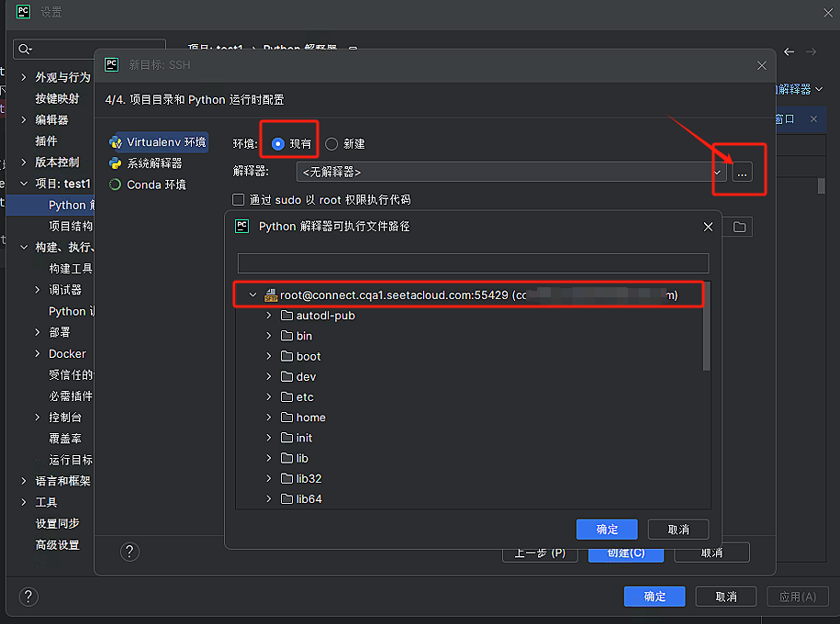Expand the autodl-pub folder
This screenshot has height=624, width=840.
[x=269, y=316]
